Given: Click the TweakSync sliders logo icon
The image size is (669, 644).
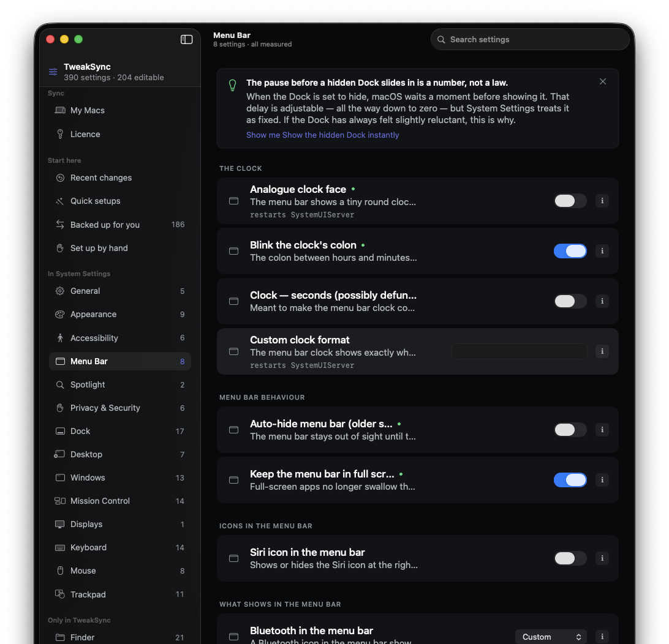Looking at the screenshot, I should coord(53,72).
